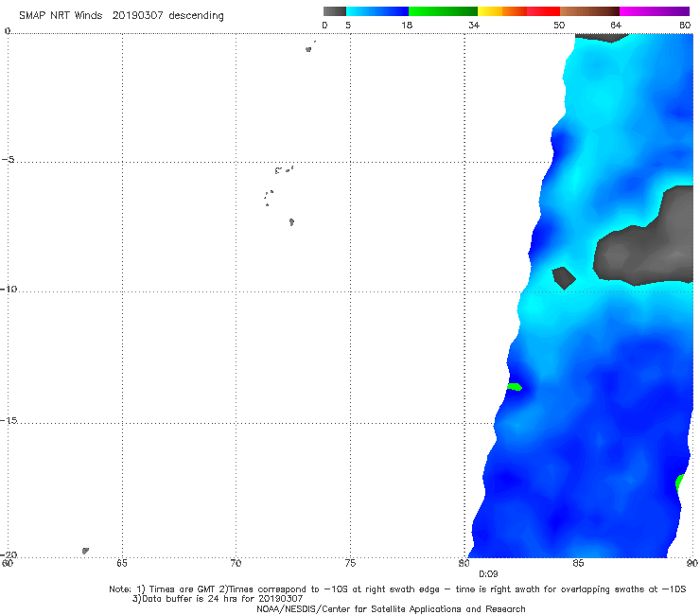This screenshot has width=700, height=615.
Task: Pick the brown segment of the color bar
Action: (x=589, y=11)
